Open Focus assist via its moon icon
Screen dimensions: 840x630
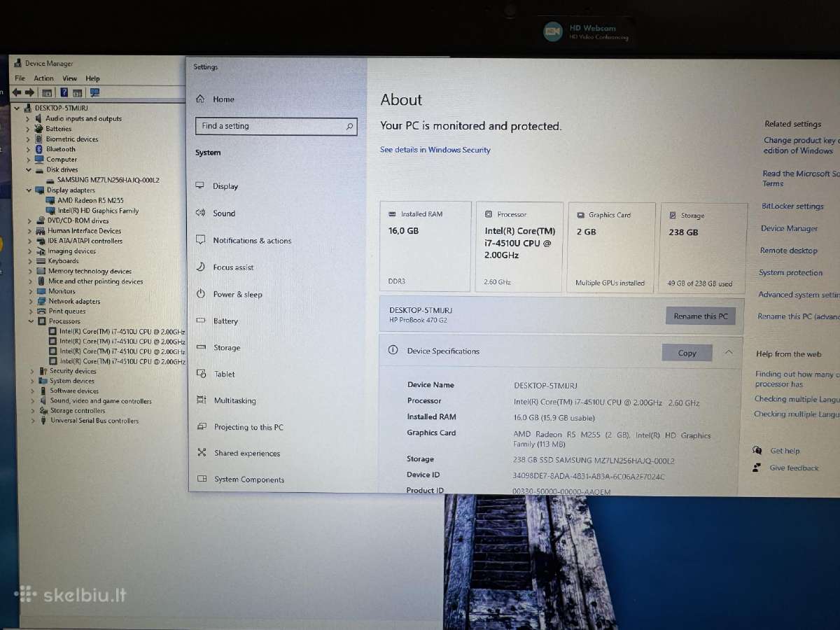tap(200, 267)
